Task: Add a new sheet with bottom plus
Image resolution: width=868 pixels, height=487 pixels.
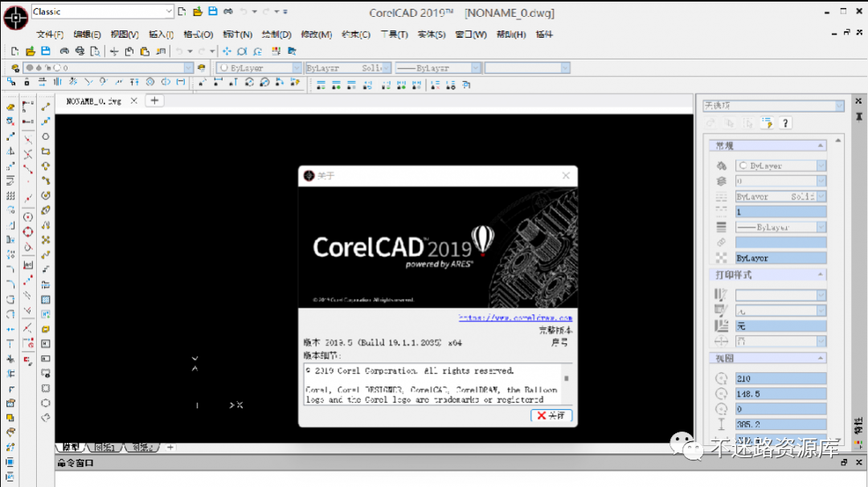Action: (x=170, y=447)
